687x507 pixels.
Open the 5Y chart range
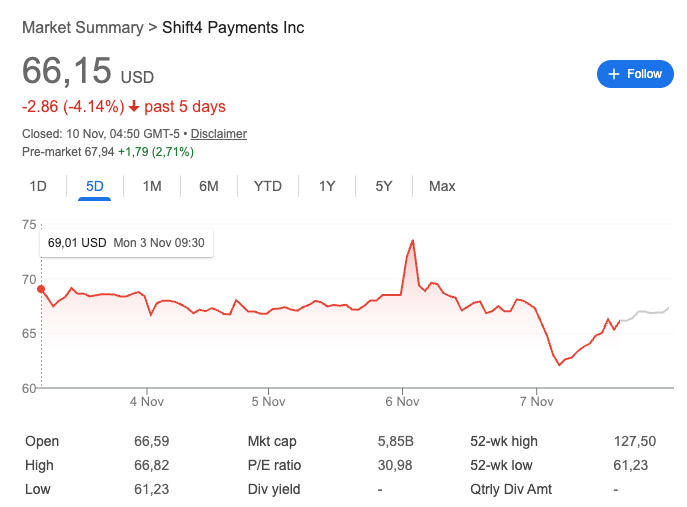pyautogui.click(x=384, y=186)
